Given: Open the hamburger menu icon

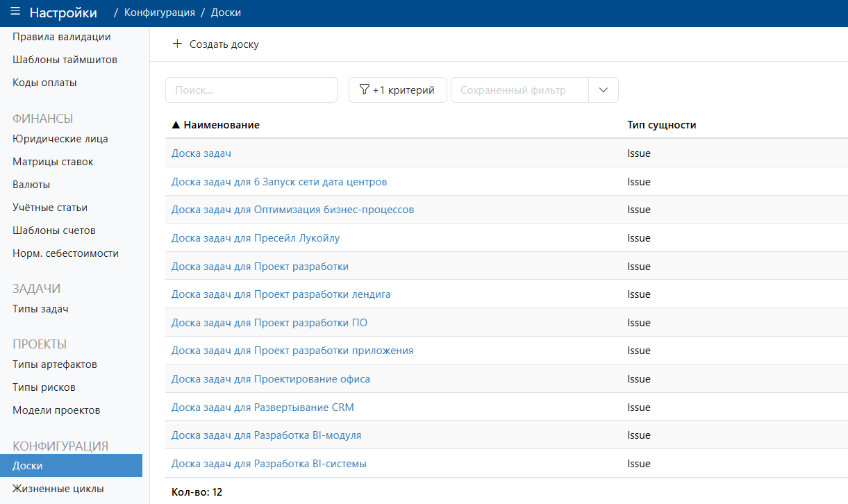Looking at the screenshot, I should click(x=15, y=12).
